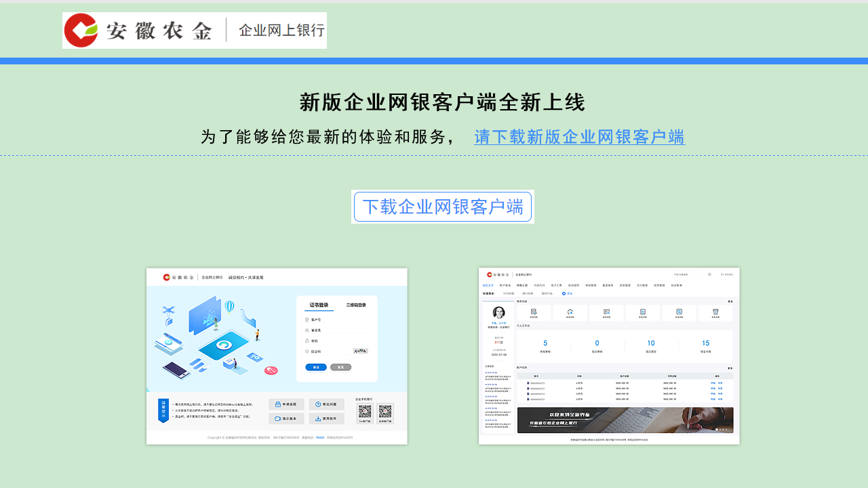The height and width of the screenshot is (488, 868).
Task: Click the blue 登录 button on the login form
Action: click(316, 367)
